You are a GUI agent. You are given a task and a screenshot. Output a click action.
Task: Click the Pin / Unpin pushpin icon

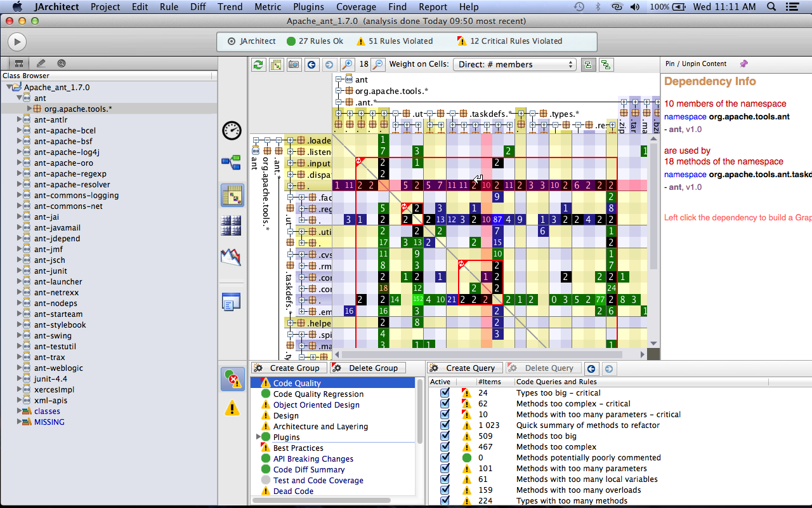point(743,63)
